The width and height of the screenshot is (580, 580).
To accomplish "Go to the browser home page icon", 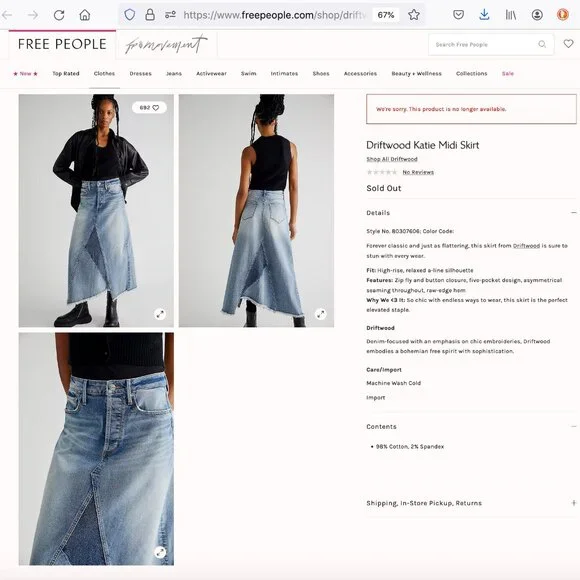I will click(x=85, y=15).
